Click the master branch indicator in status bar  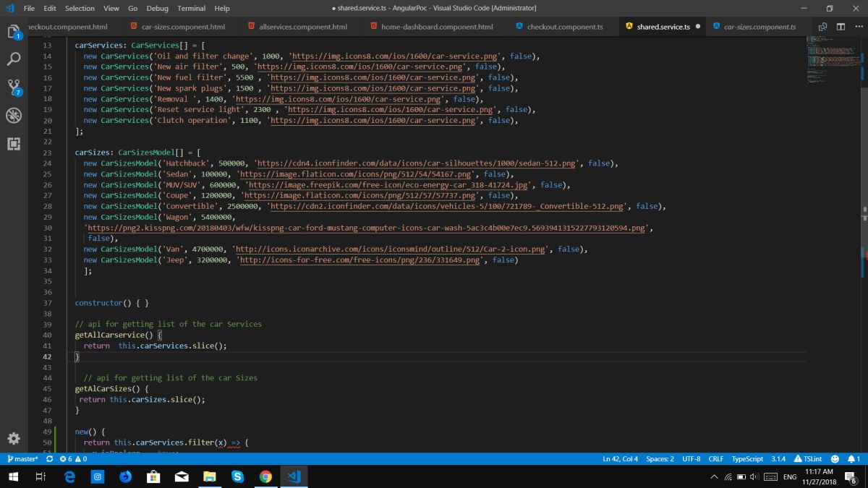(x=22, y=458)
